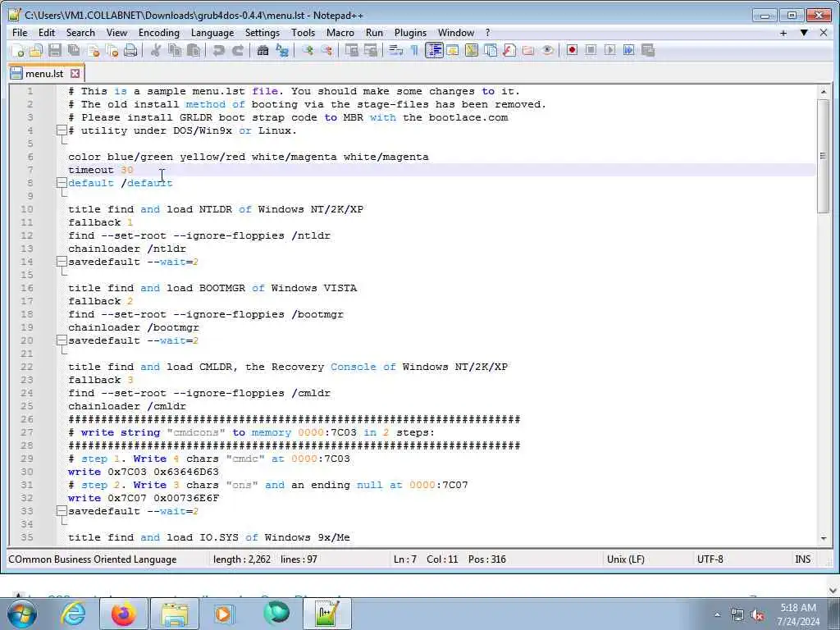The height and width of the screenshot is (630, 840).
Task: Click the Redo toolbar icon
Action: click(x=237, y=50)
